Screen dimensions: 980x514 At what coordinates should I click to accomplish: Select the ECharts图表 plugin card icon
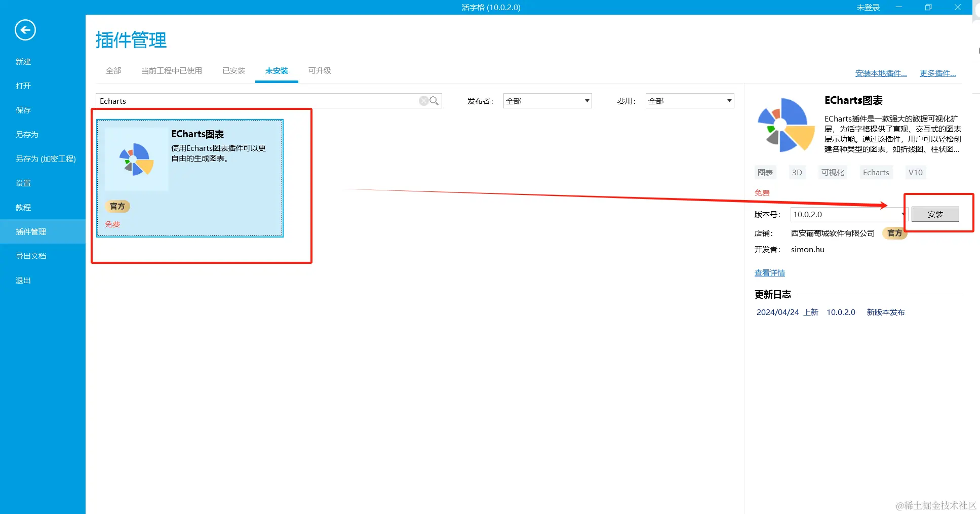click(136, 159)
